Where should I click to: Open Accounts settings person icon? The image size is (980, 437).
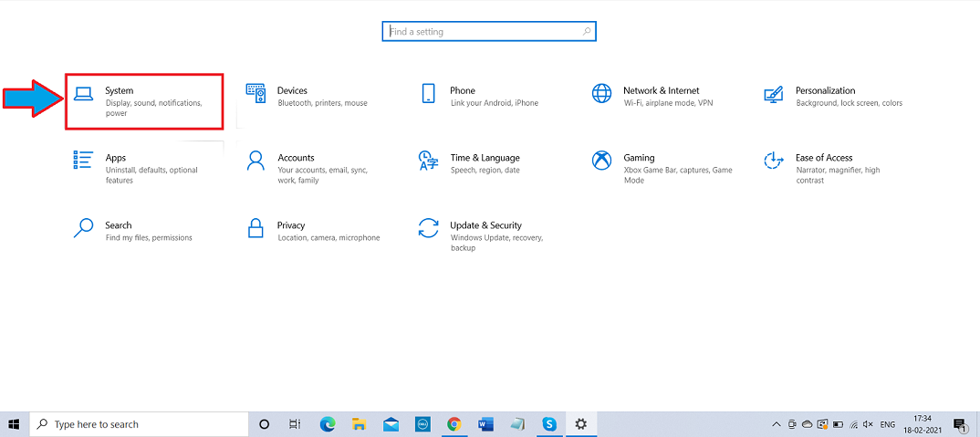click(x=255, y=161)
